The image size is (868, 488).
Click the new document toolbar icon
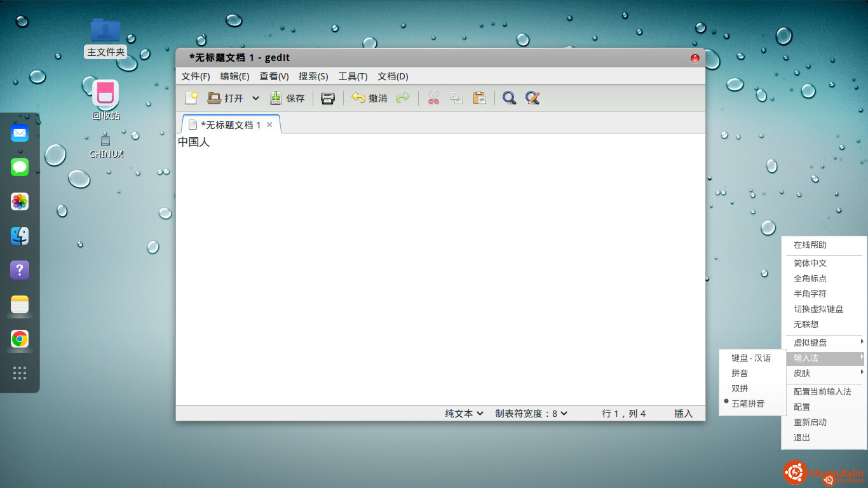click(191, 98)
